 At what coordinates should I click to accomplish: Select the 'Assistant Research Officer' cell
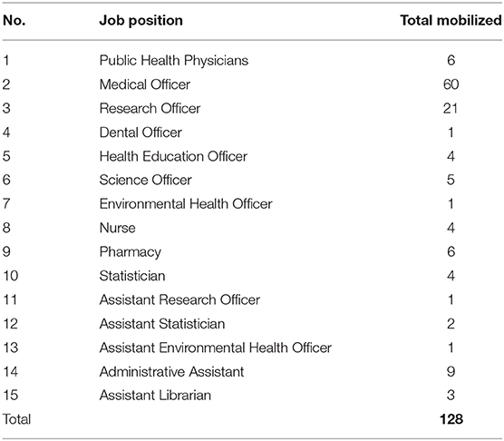179,299
